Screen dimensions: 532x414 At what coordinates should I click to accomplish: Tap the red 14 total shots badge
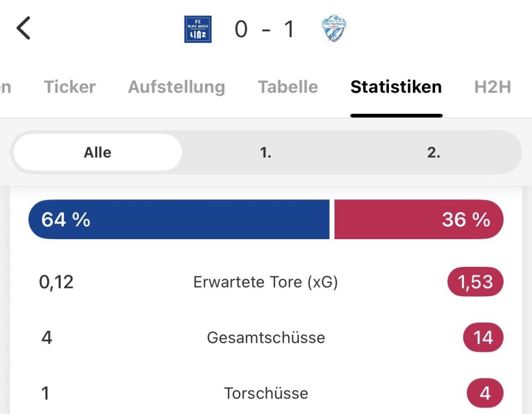pyautogui.click(x=483, y=337)
